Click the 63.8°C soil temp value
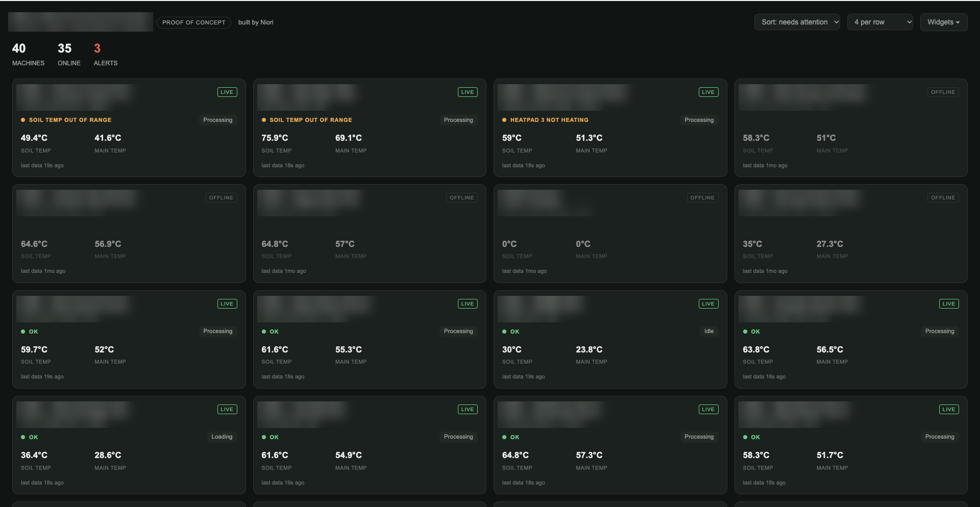The height and width of the screenshot is (507, 980). coord(756,349)
